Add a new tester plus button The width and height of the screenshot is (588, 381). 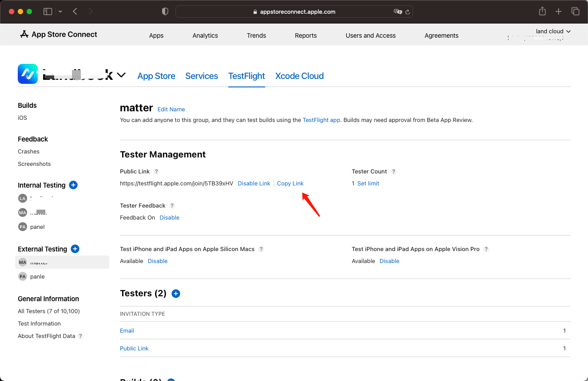176,294
